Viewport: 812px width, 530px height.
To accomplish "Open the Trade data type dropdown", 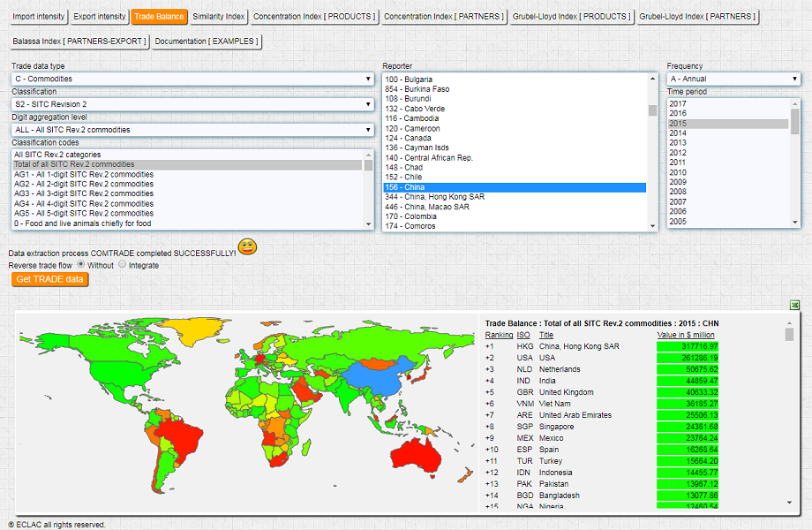I will click(x=192, y=79).
